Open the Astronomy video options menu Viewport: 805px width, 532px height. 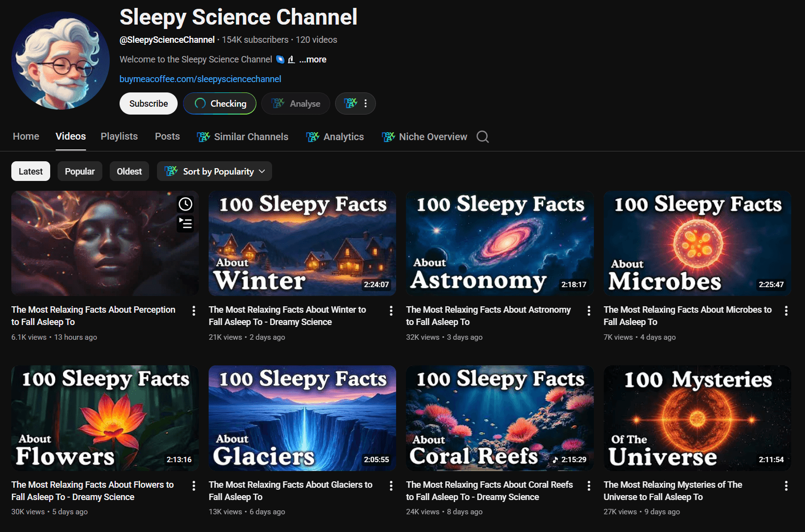(x=588, y=310)
